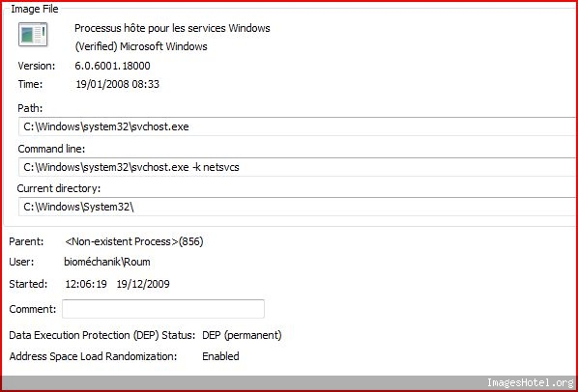Click the started date 19/12/2009
Image resolution: width=578 pixels, height=392 pixels.
(x=143, y=284)
